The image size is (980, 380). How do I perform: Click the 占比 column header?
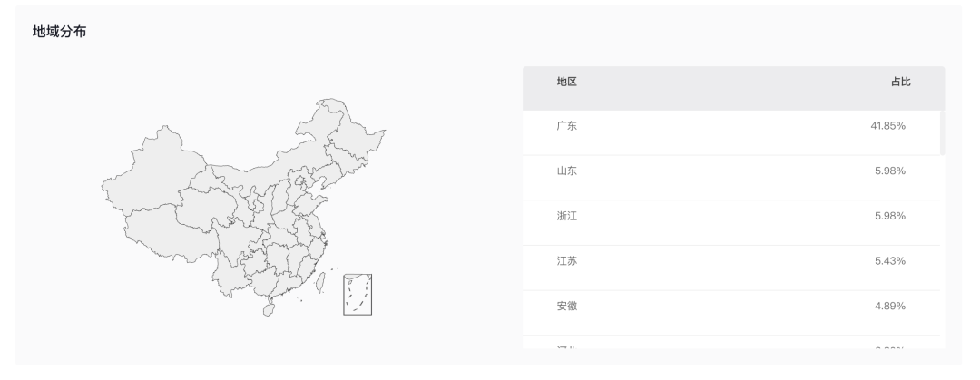[x=901, y=82]
